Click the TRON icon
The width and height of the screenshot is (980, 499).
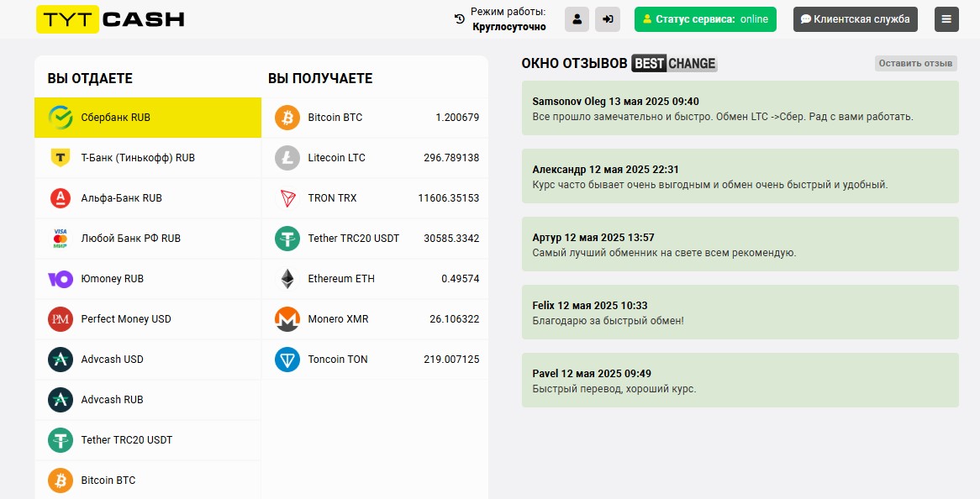pos(287,198)
